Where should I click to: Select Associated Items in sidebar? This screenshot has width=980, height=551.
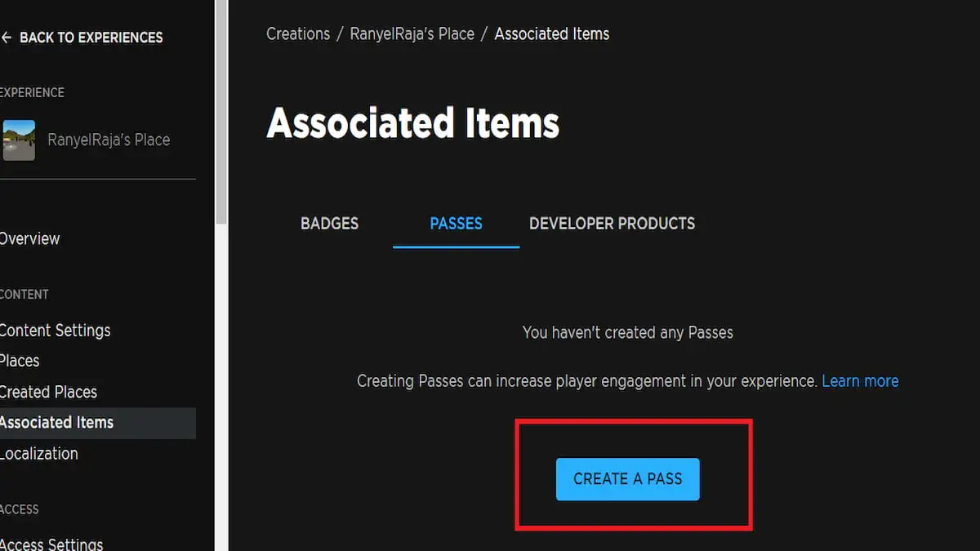[x=57, y=422]
